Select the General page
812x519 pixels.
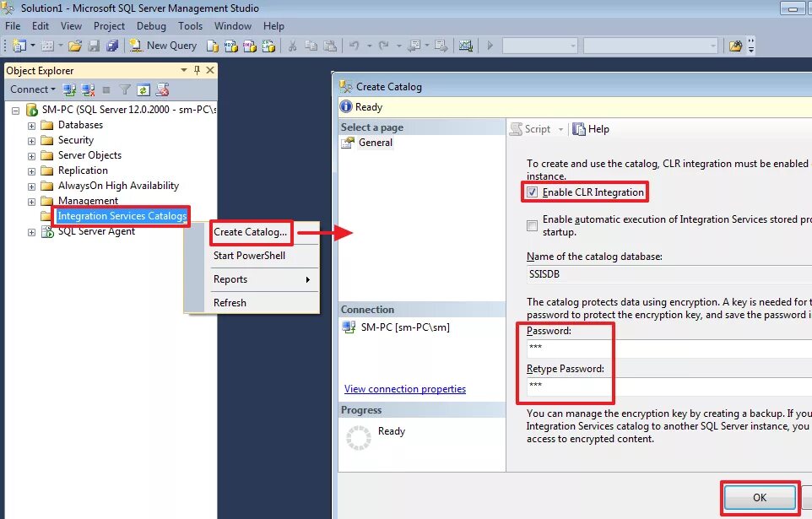(376, 143)
